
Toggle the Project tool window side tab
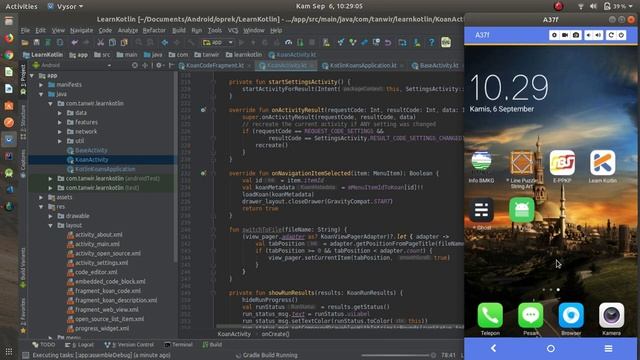tap(23, 80)
